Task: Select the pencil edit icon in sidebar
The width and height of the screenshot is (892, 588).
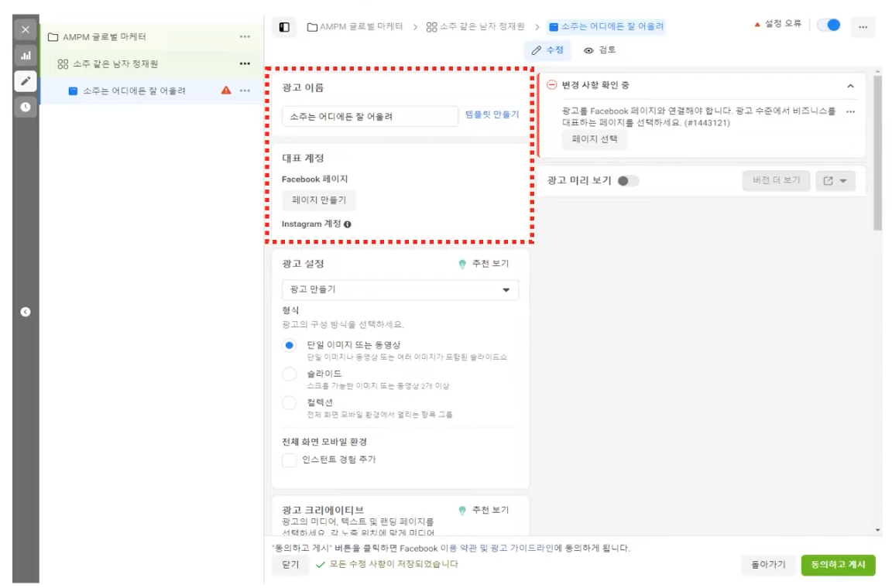Action: (x=25, y=82)
